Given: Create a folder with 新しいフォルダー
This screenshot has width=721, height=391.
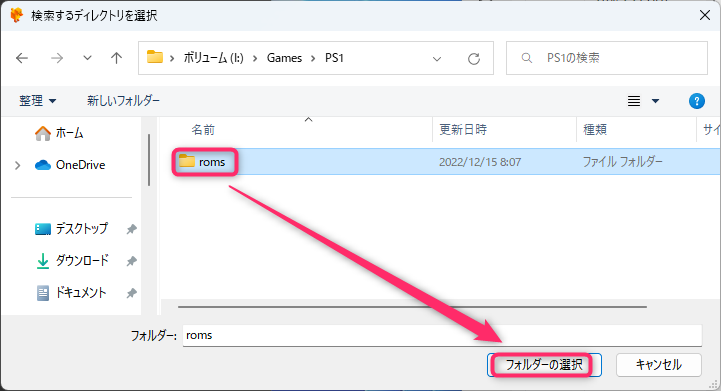Looking at the screenshot, I should click(x=123, y=100).
